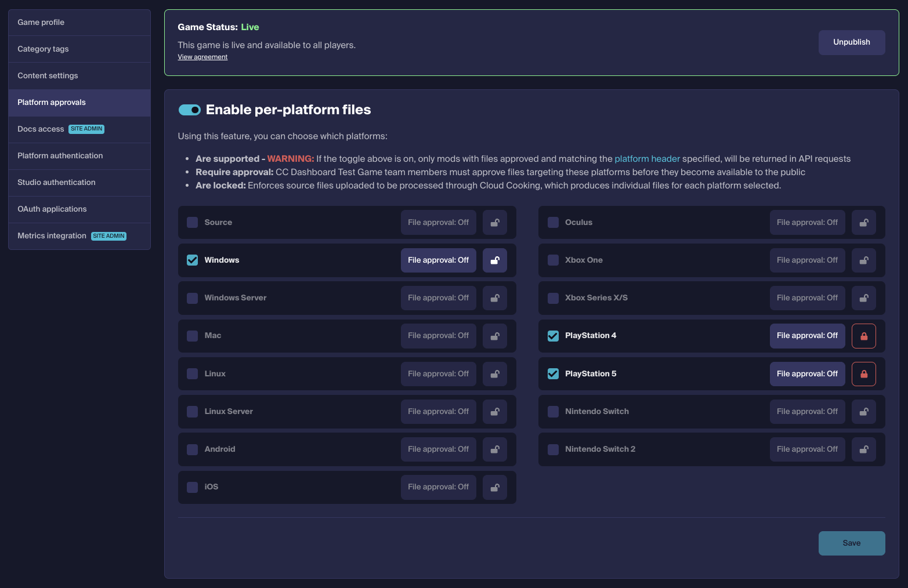Check the Oculus platform checkbox
Viewport: 908px width, 588px height.
click(554, 223)
